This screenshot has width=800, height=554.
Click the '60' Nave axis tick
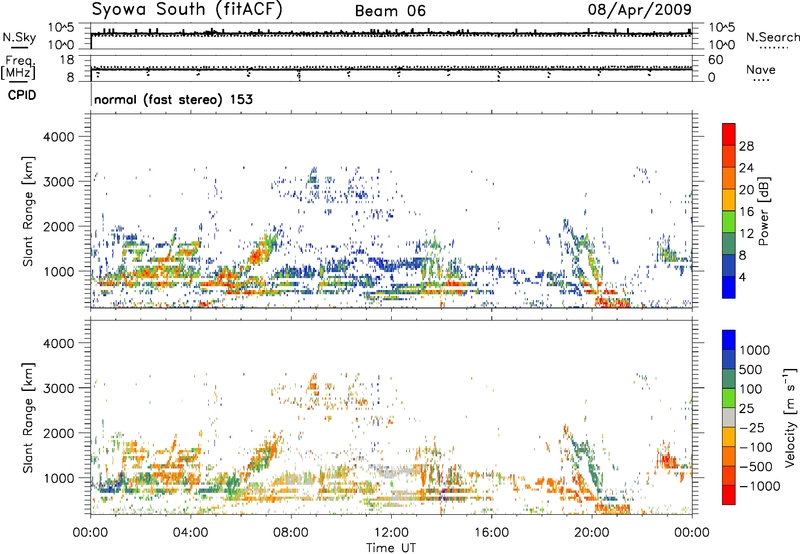(x=716, y=60)
